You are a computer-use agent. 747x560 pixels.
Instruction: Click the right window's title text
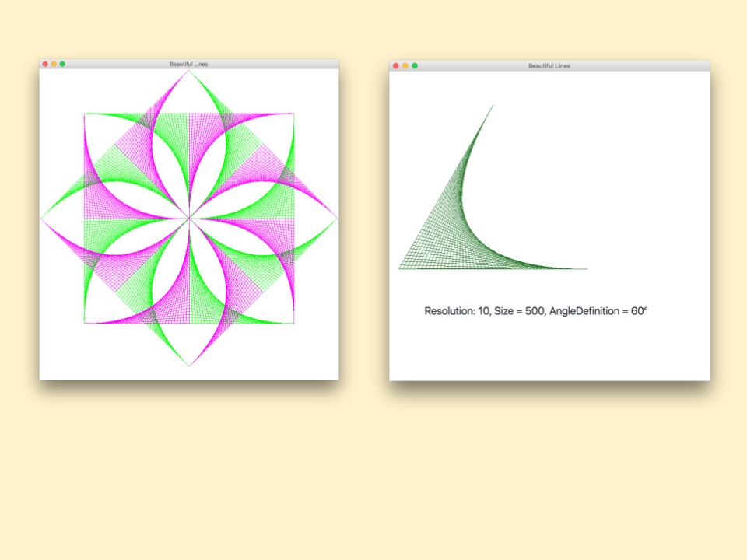point(549,66)
